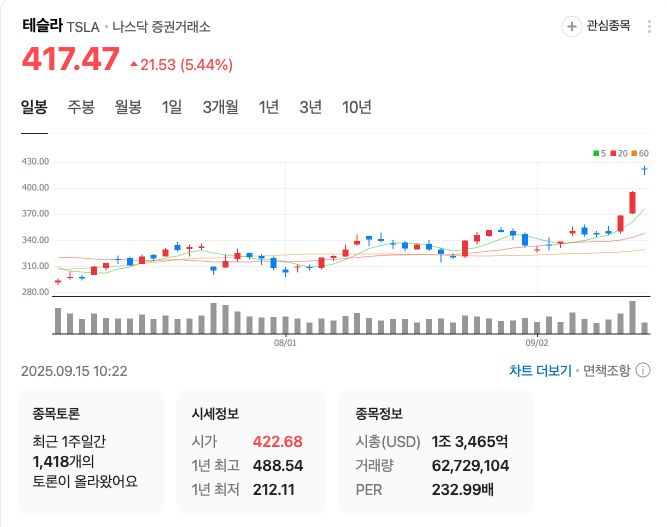Show the 3개월 three-month chart

click(x=220, y=107)
